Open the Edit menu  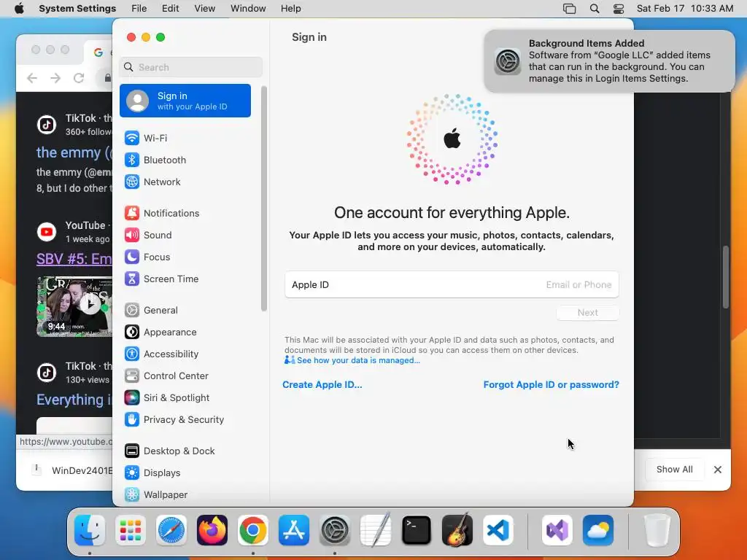tap(170, 9)
